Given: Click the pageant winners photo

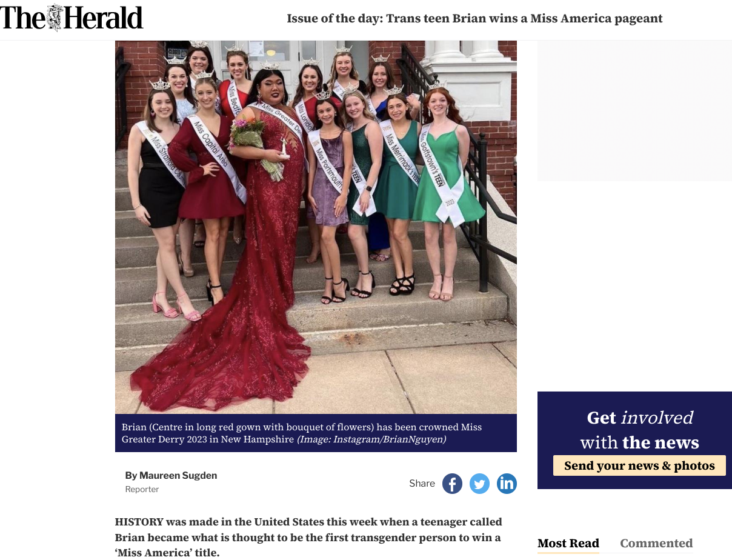Looking at the screenshot, I should tap(316, 227).
